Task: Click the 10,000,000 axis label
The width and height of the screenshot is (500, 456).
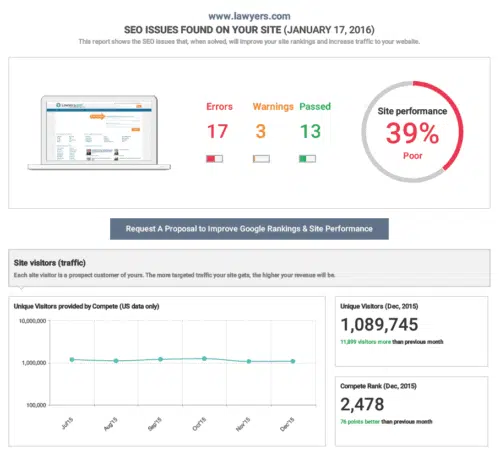Action: tap(33, 321)
